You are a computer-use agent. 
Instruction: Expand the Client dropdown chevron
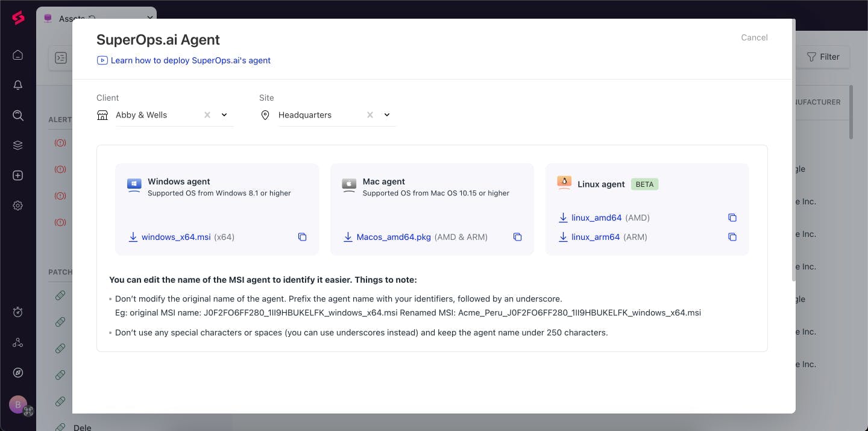pyautogui.click(x=224, y=115)
